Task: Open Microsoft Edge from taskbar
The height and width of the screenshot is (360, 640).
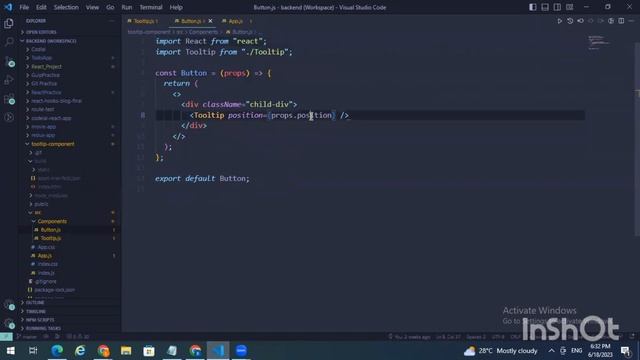Action: [57, 351]
